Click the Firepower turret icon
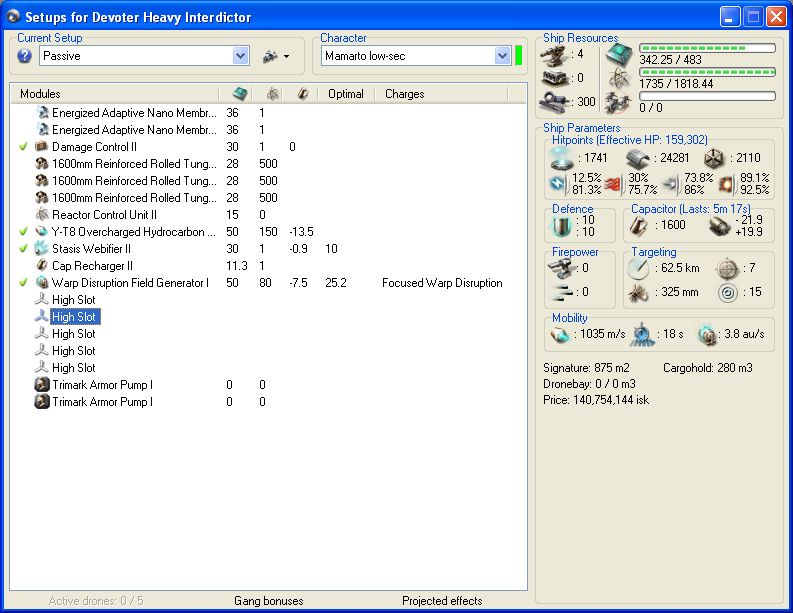This screenshot has width=793, height=613. (x=560, y=268)
